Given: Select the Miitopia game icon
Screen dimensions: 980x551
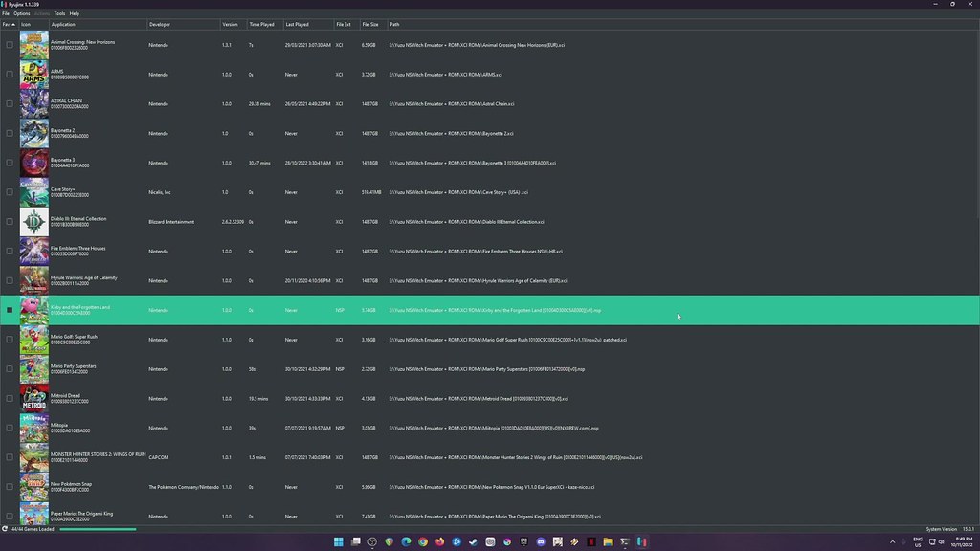Looking at the screenshot, I should click(33, 428).
